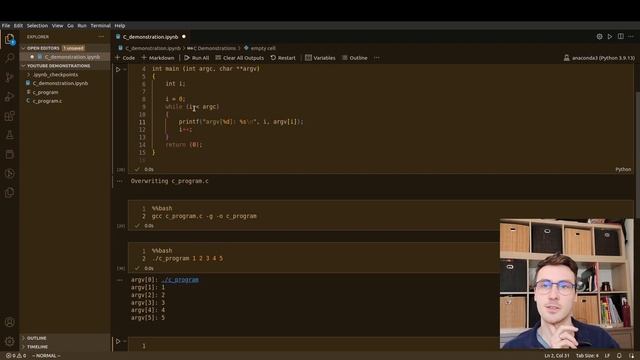Switch to C_demonstration.ipynb editor tab
640x360 pixels.
tap(150, 37)
